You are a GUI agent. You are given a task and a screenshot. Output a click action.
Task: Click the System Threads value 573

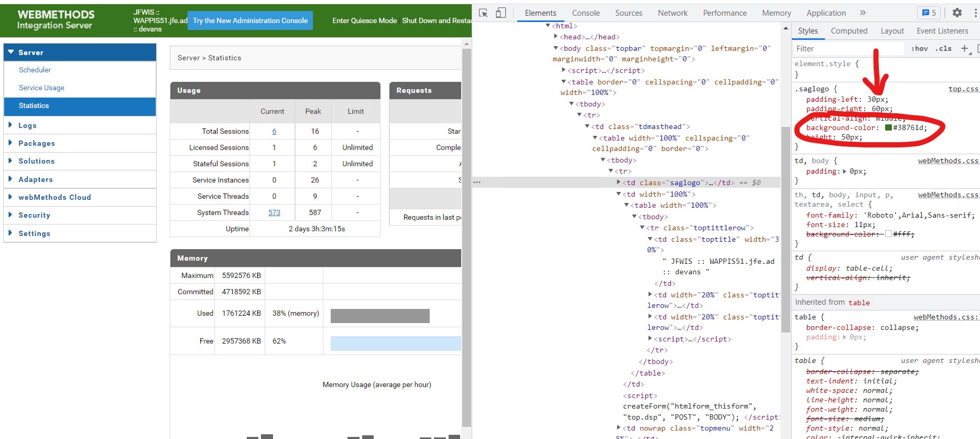[x=274, y=212]
